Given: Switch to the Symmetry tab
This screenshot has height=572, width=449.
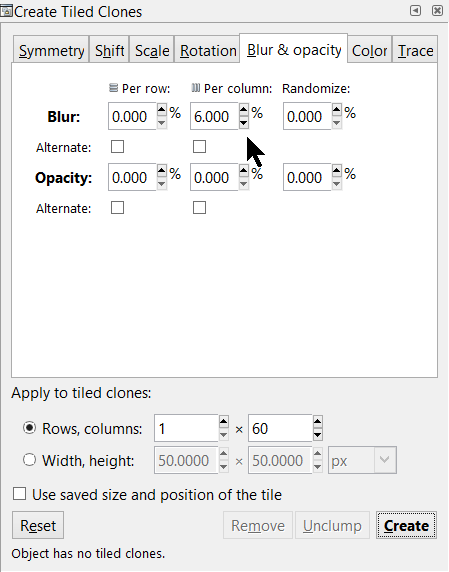Looking at the screenshot, I should [x=51, y=50].
